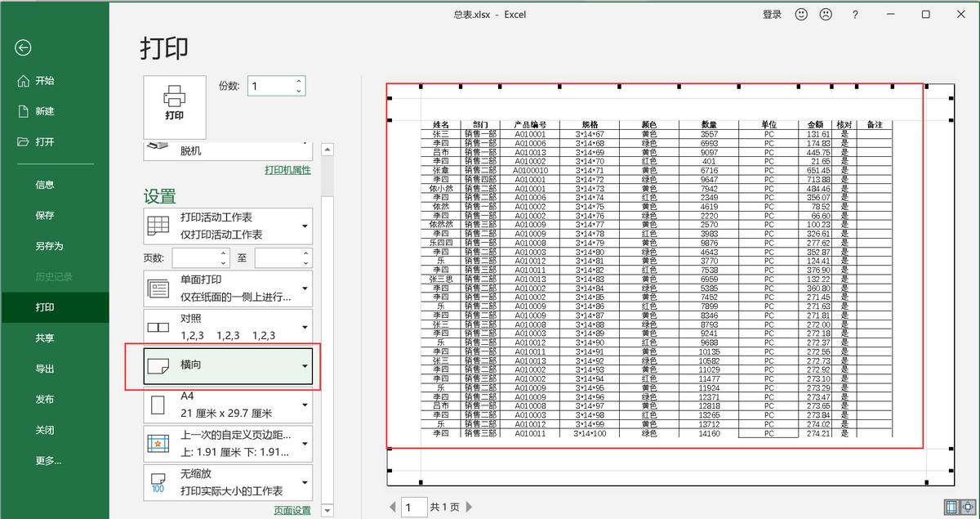Go to previous page arrow in preview
The image size is (980, 519).
click(393, 508)
